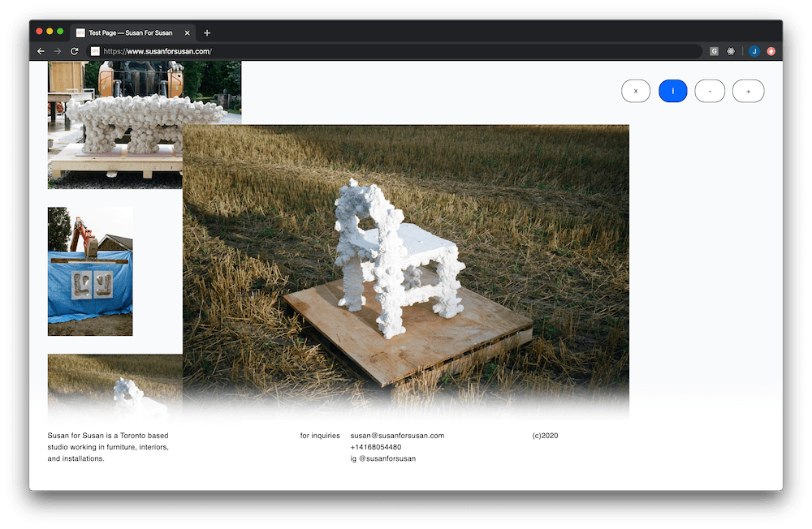Reload the current page
This screenshot has width=812, height=529.
pyautogui.click(x=74, y=51)
